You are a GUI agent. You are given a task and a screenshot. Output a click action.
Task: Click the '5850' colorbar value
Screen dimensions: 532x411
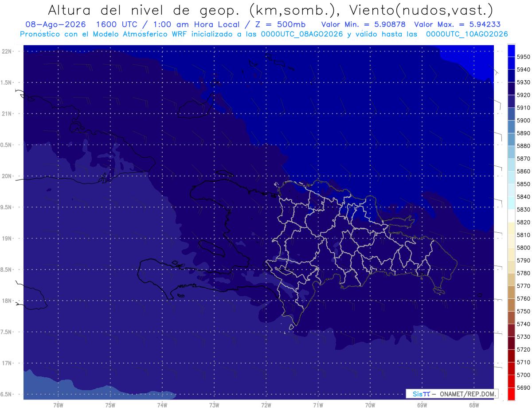pos(524,184)
